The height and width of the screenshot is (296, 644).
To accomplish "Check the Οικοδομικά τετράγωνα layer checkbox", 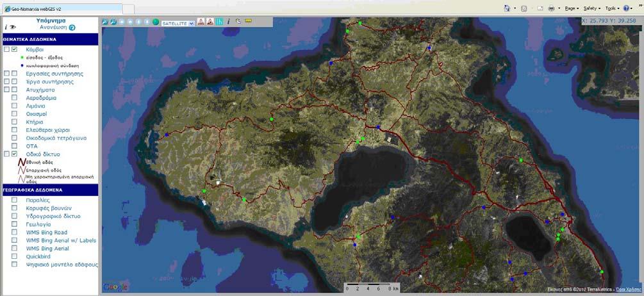I will (x=14, y=138).
